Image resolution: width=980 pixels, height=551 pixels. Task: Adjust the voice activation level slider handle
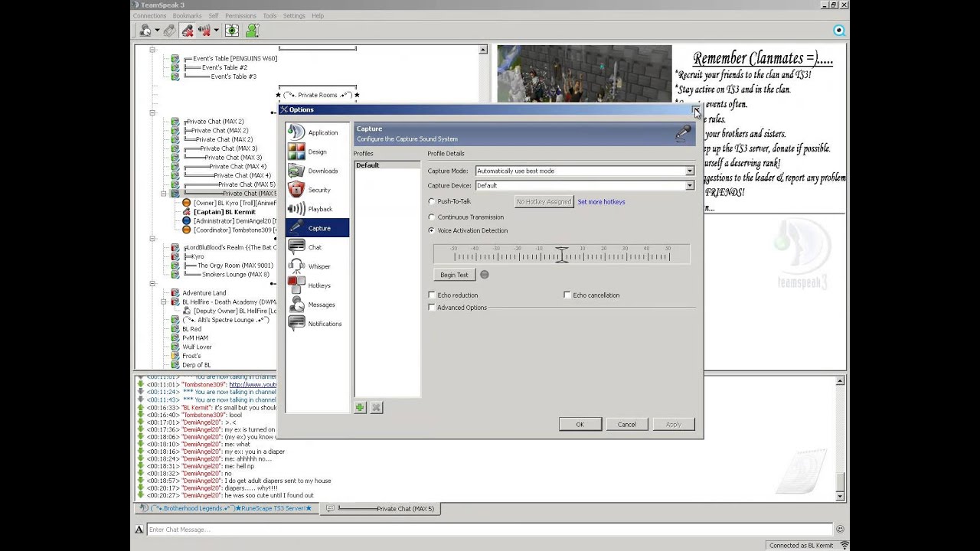tap(562, 254)
